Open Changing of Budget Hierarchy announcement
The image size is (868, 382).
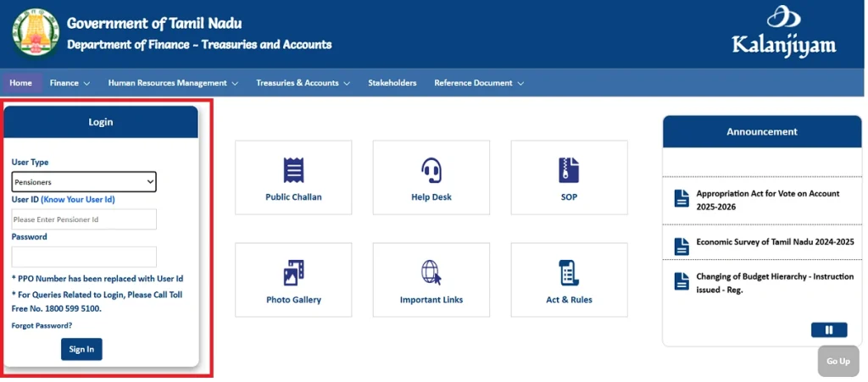775,283
